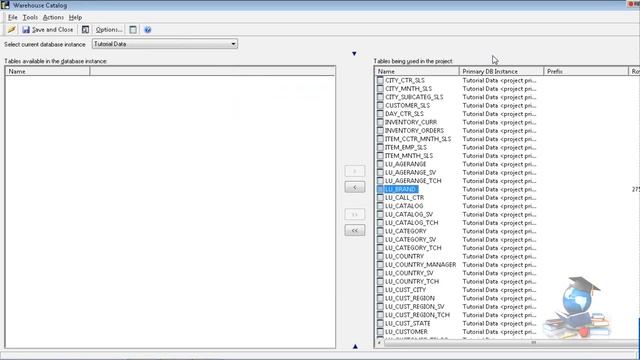Click the add-all (>>) button
The height and width of the screenshot is (360, 640).
(x=355, y=214)
